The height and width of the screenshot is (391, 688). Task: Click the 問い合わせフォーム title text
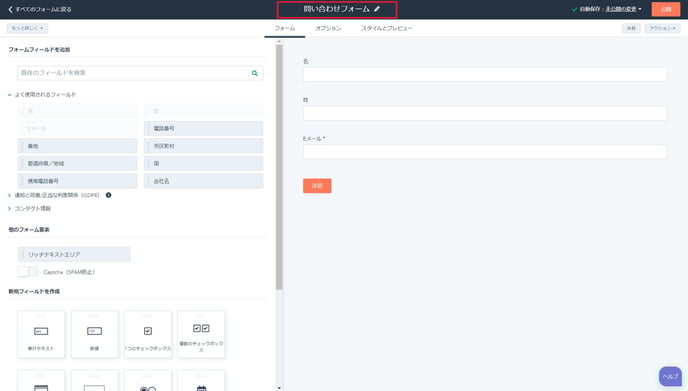[337, 9]
